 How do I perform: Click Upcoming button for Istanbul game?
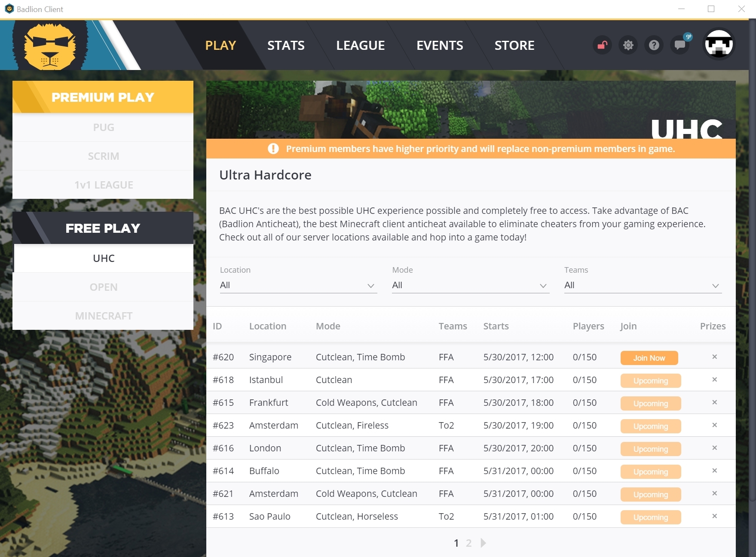651,380
